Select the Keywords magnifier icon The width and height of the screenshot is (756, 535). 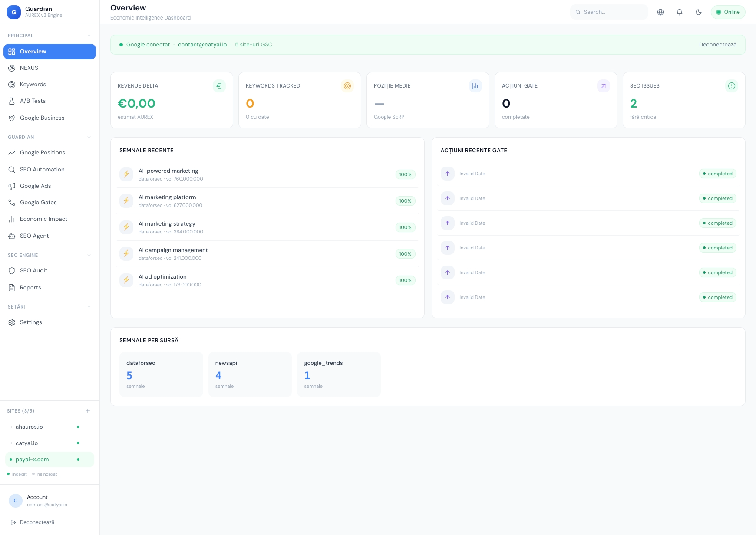[12, 84]
